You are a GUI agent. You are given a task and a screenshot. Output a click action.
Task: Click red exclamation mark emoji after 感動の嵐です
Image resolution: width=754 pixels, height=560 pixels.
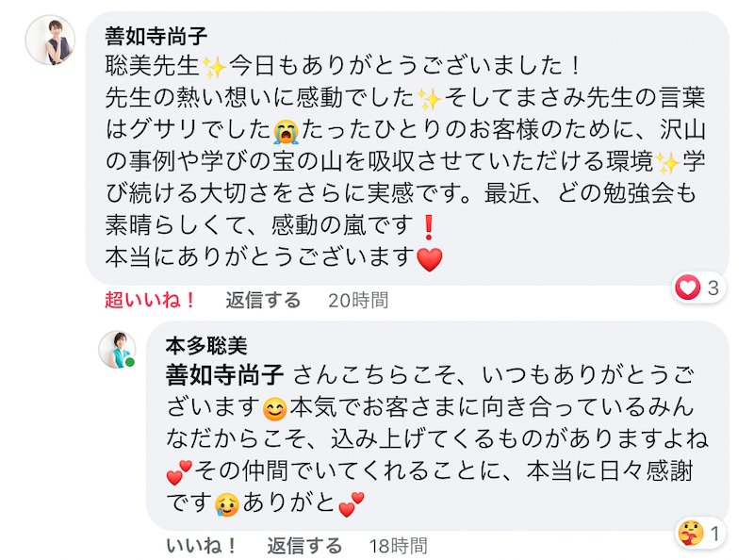point(428,225)
